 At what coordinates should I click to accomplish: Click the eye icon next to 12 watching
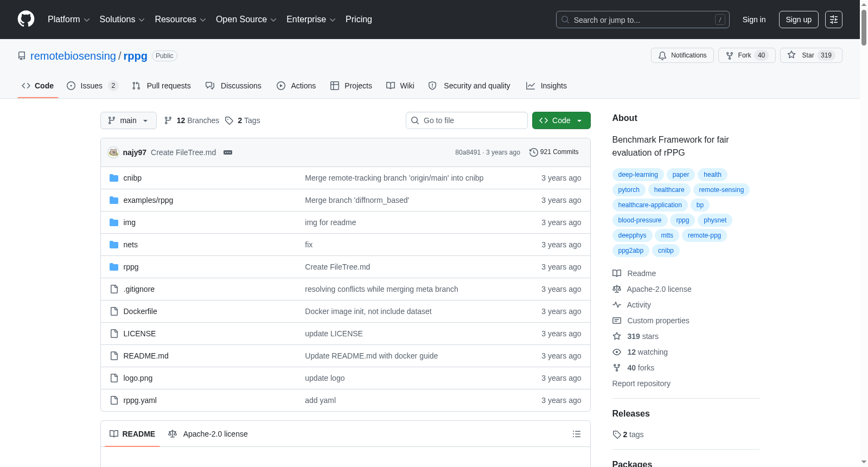coord(617,352)
